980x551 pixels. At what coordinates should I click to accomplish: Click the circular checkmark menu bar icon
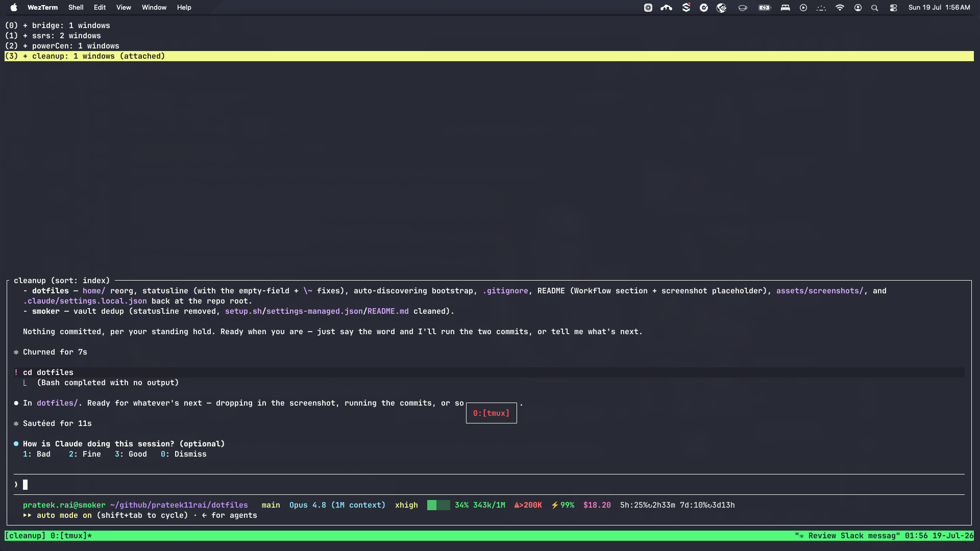[704, 8]
